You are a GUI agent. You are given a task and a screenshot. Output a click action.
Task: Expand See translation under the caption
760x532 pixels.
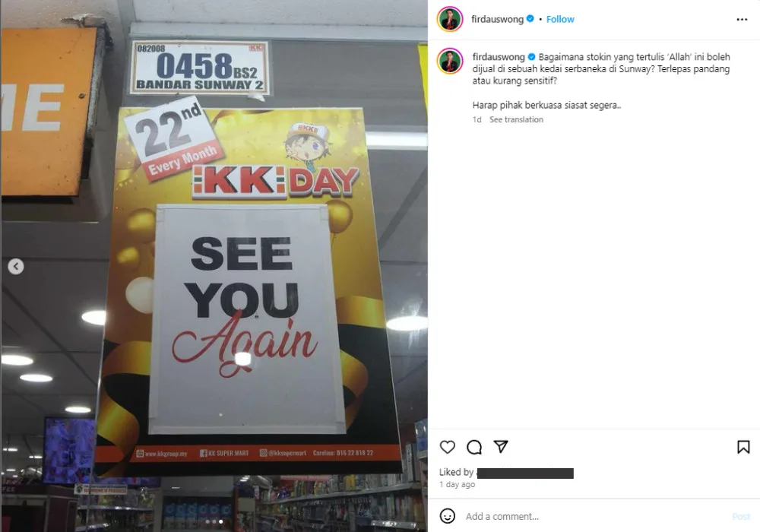[516, 119]
